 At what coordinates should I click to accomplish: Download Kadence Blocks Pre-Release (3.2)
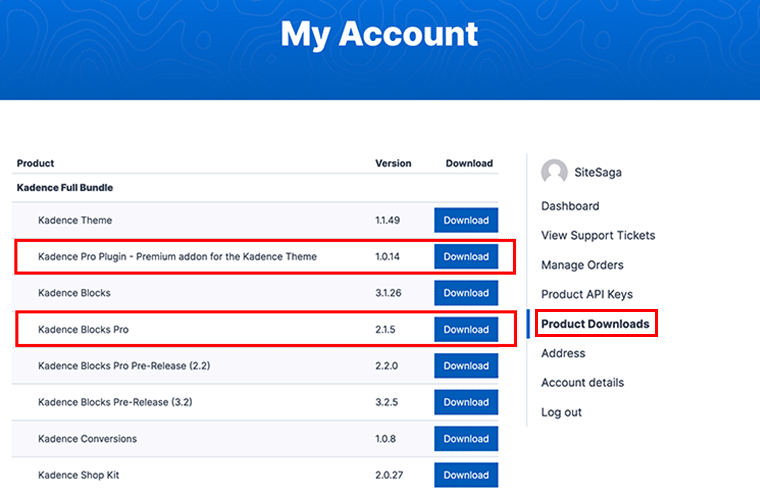click(466, 402)
